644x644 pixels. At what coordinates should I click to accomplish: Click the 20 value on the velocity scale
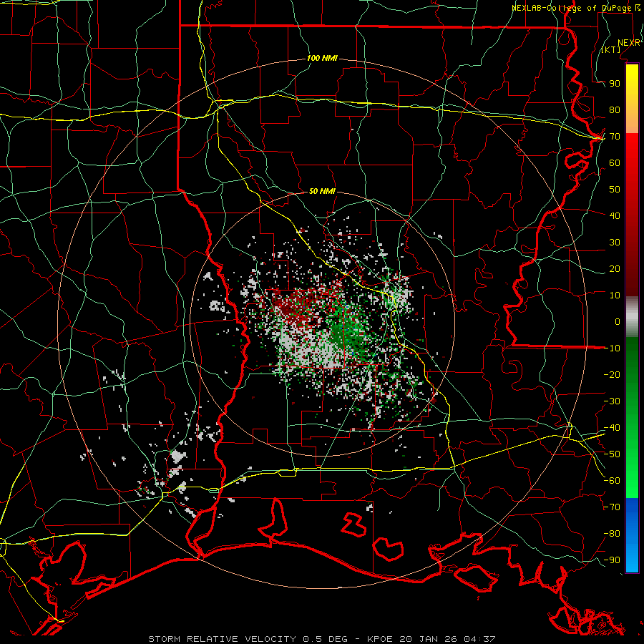click(615, 268)
